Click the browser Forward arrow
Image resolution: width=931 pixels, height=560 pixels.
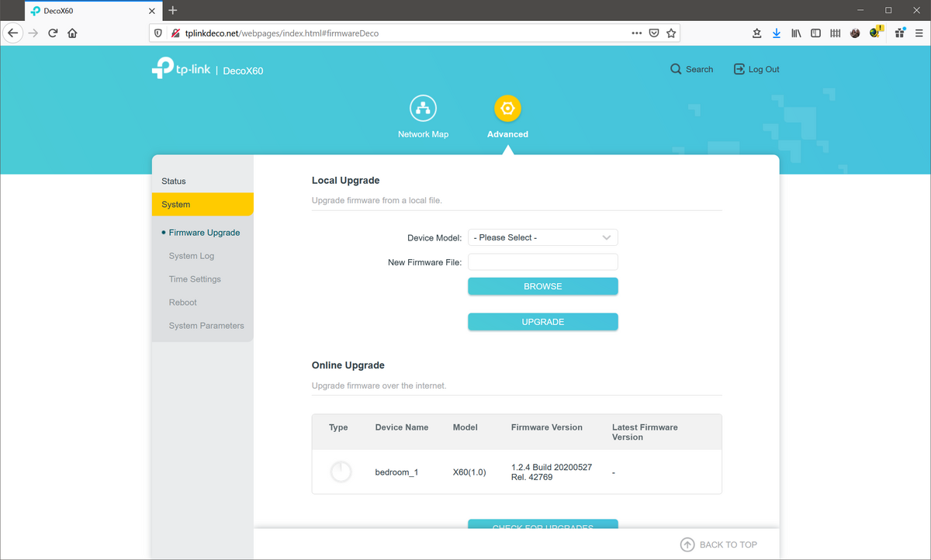(33, 33)
